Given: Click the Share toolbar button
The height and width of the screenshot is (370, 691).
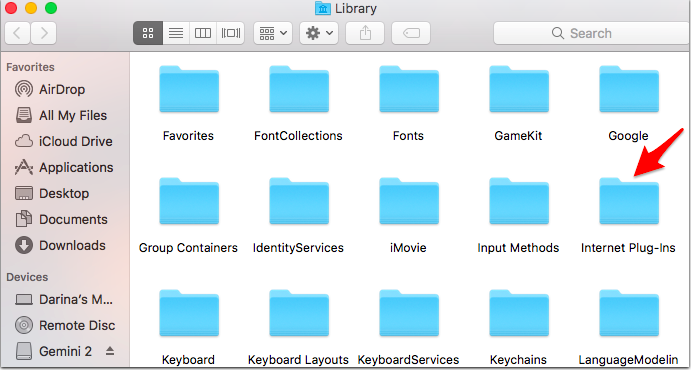Looking at the screenshot, I should pos(365,33).
